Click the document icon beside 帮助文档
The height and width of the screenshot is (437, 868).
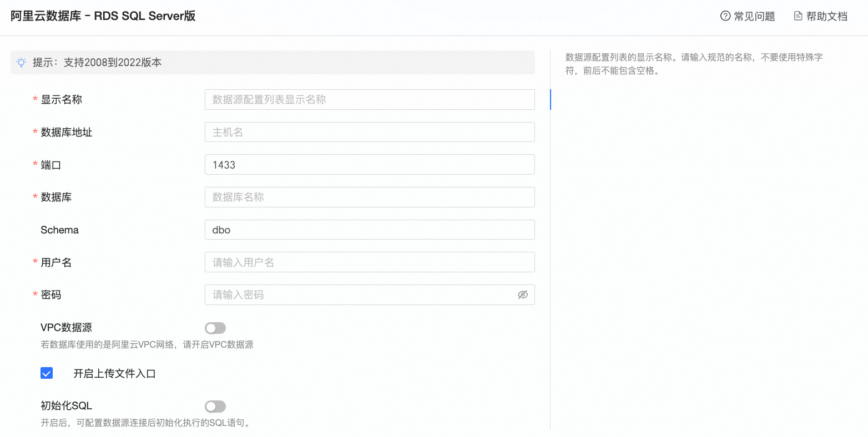pyautogui.click(x=798, y=16)
